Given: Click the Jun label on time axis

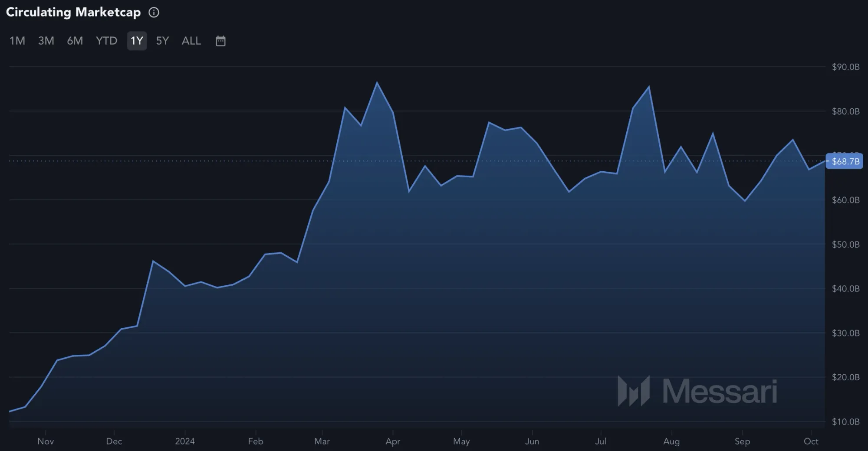Looking at the screenshot, I should pyautogui.click(x=532, y=441).
